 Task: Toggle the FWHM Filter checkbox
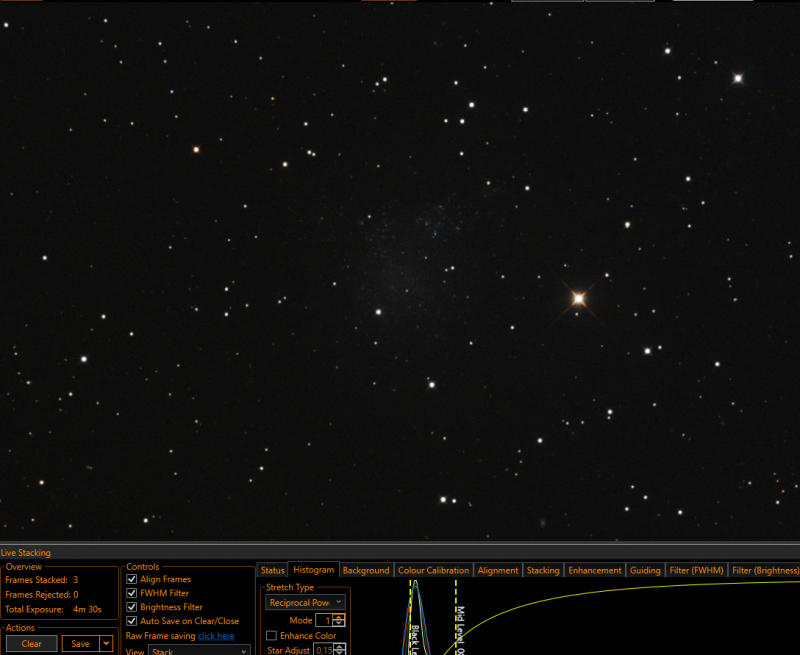(132, 593)
